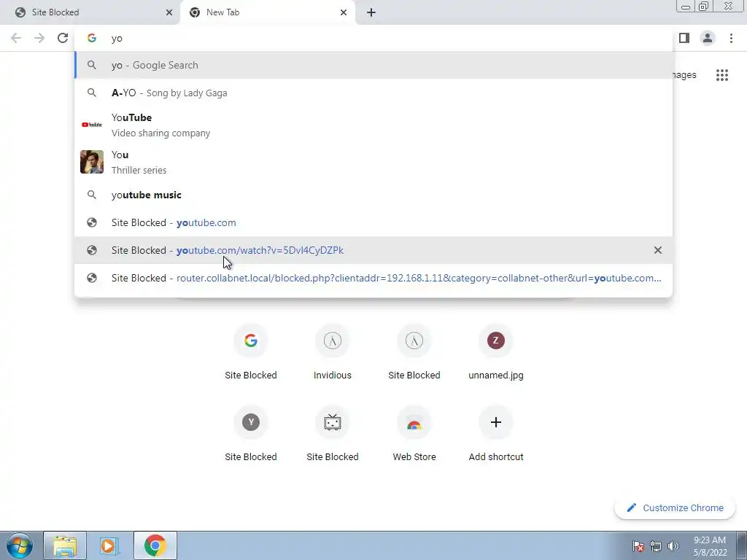Viewport: 747px width, 560px height.
Task: Go forward using the forward arrow
Action: pos(39,38)
